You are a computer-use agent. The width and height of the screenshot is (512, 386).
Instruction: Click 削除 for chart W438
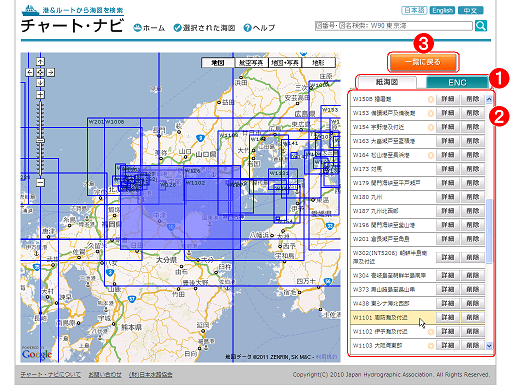pos(473,304)
